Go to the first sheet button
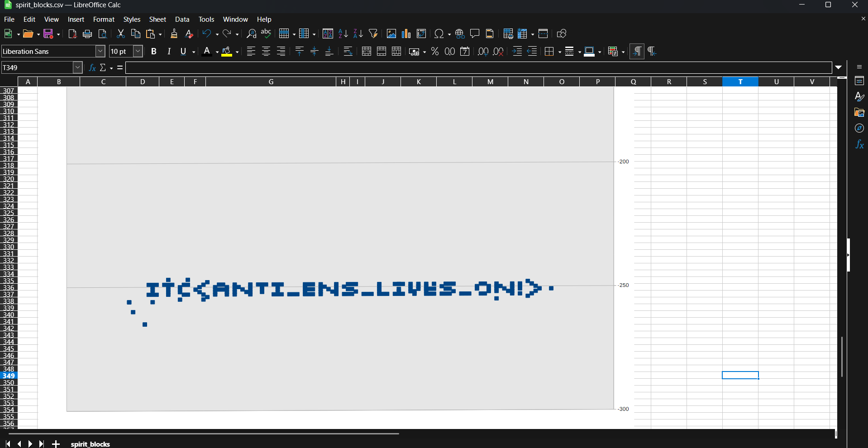The width and height of the screenshot is (868, 448). coord(8,444)
